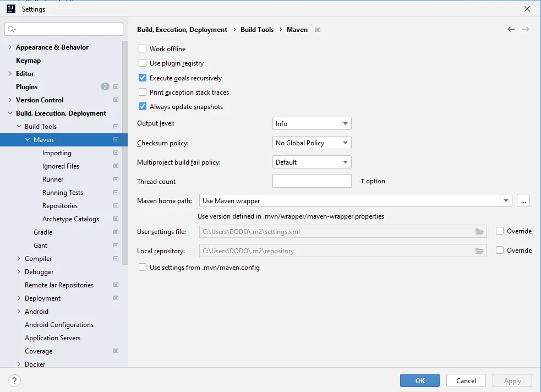Screen dimensions: 541x392
Task: Click project-level icon on Version Control row
Action: (x=116, y=100)
